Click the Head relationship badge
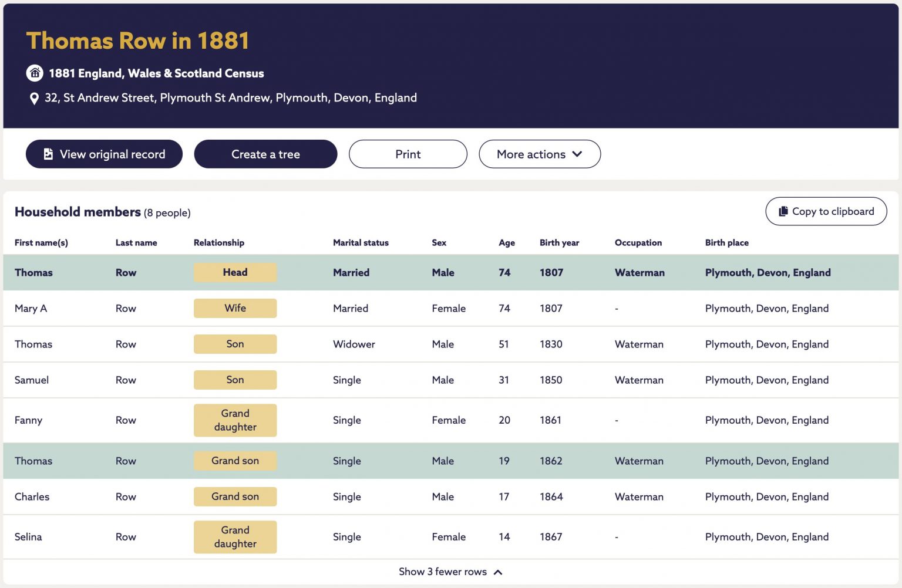 235,272
